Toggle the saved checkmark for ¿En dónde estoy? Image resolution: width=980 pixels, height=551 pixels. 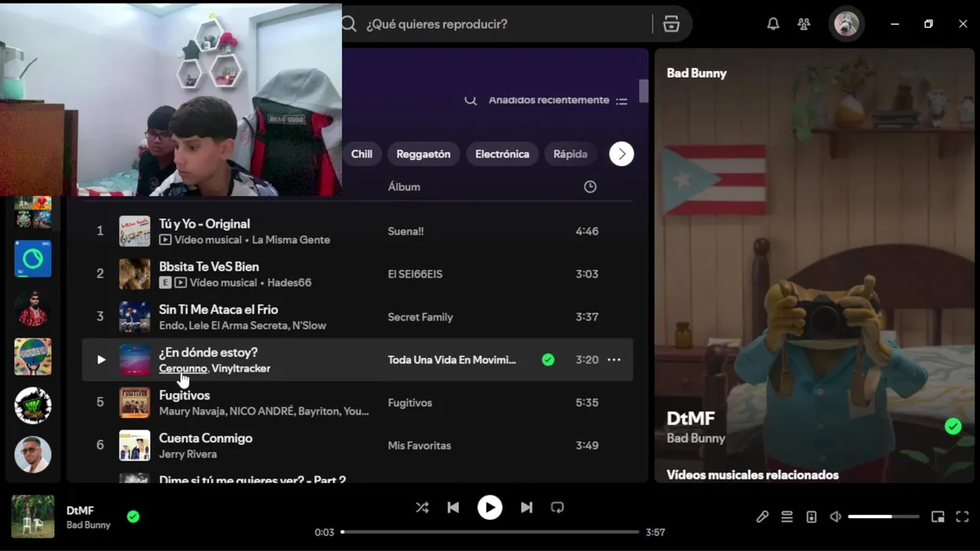(548, 360)
